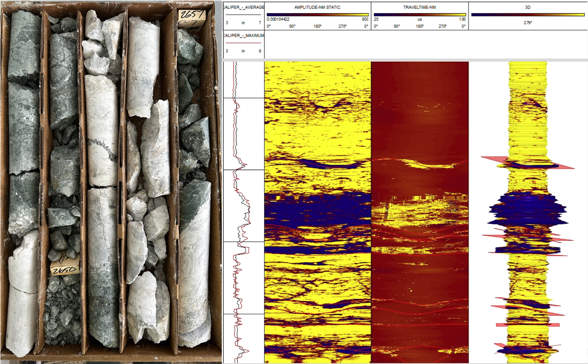Click the caliper curve log track
The height and width of the screenshot is (364, 588).
pyautogui.click(x=244, y=212)
